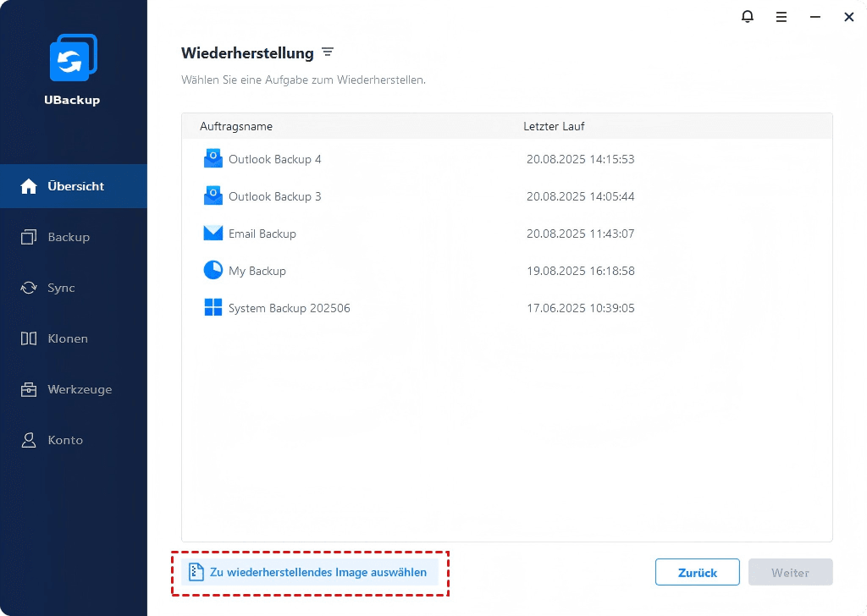The height and width of the screenshot is (616, 867).
Task: Click the UBackup logo icon
Action: pos(73,58)
